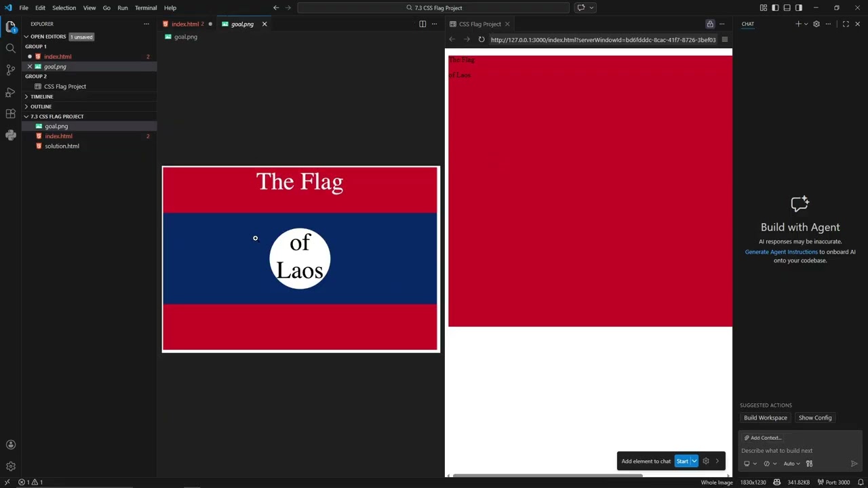868x488 pixels.
Task: Maximize the Chat panel with fullscreen icon
Action: coord(846,24)
